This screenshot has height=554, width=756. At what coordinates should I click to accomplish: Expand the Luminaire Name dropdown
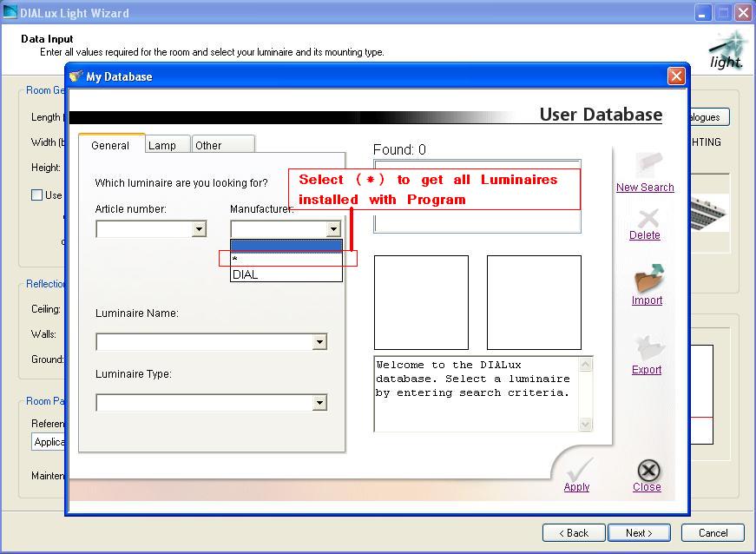pyautogui.click(x=318, y=341)
